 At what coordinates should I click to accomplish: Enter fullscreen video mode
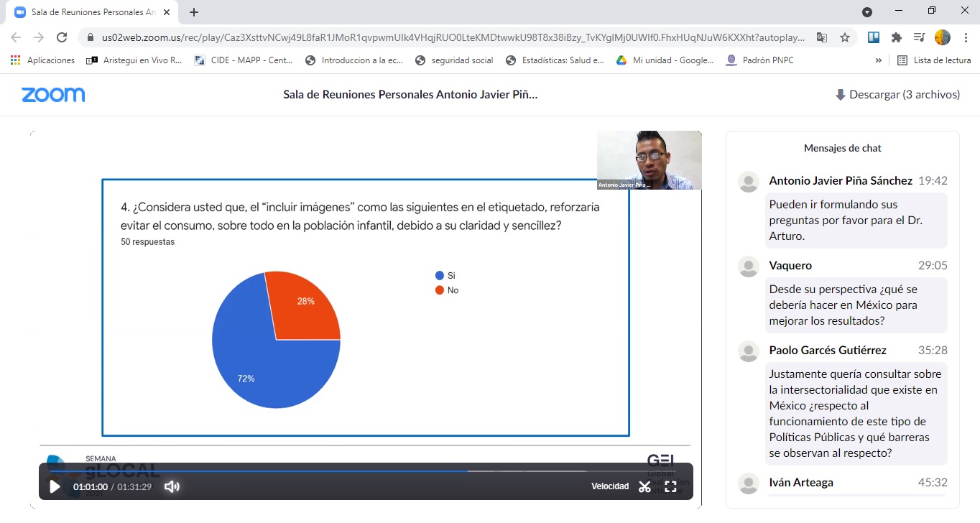(670, 486)
